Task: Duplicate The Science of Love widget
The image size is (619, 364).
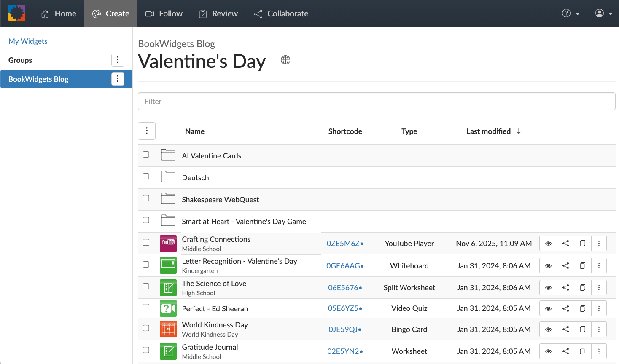Action: (582, 287)
